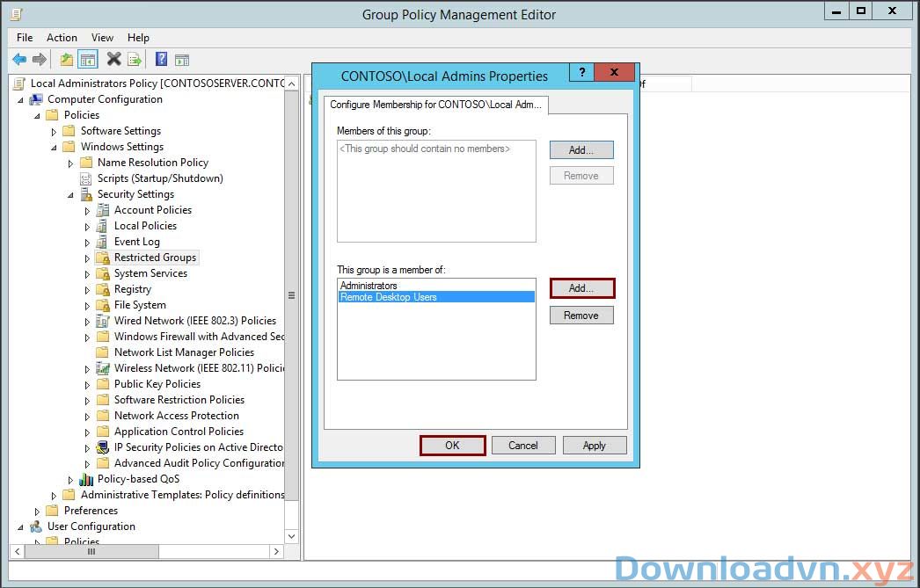
Task: Expand the Software Settings node
Action: tap(54, 131)
